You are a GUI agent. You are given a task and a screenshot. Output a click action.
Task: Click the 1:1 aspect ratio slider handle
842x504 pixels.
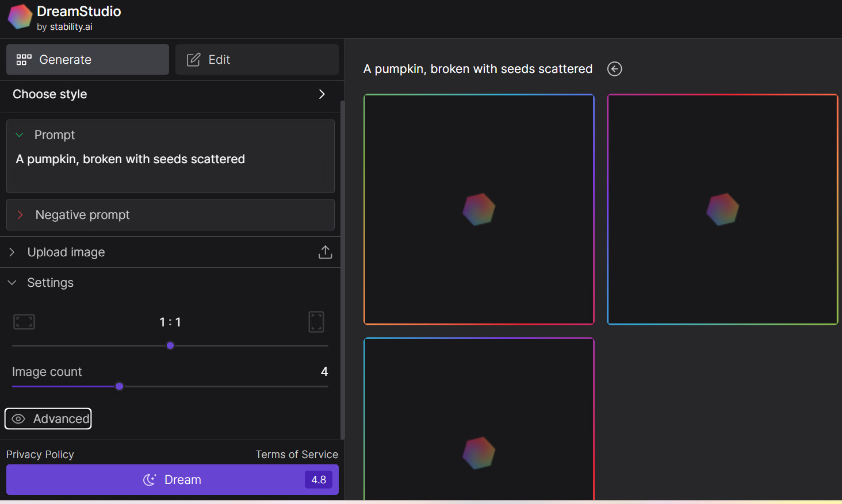(x=170, y=346)
